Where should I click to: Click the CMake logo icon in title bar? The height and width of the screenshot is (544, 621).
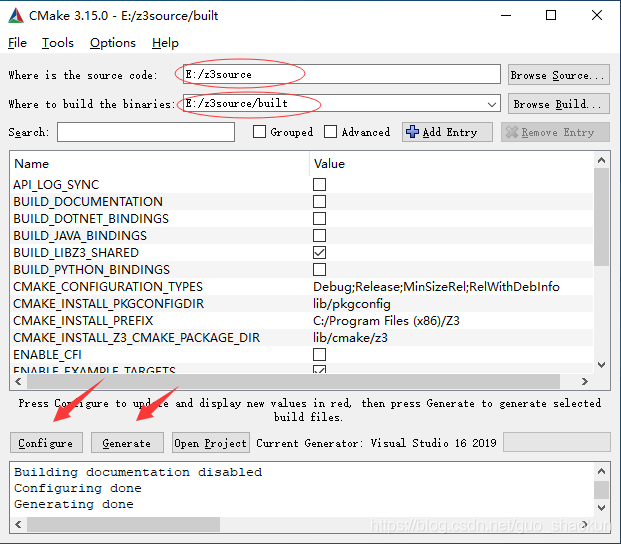(16, 15)
